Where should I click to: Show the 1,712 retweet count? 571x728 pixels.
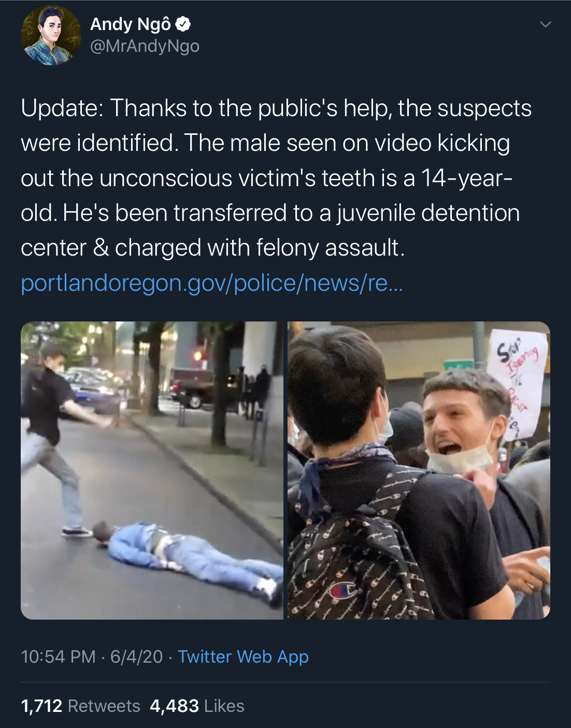[41, 706]
